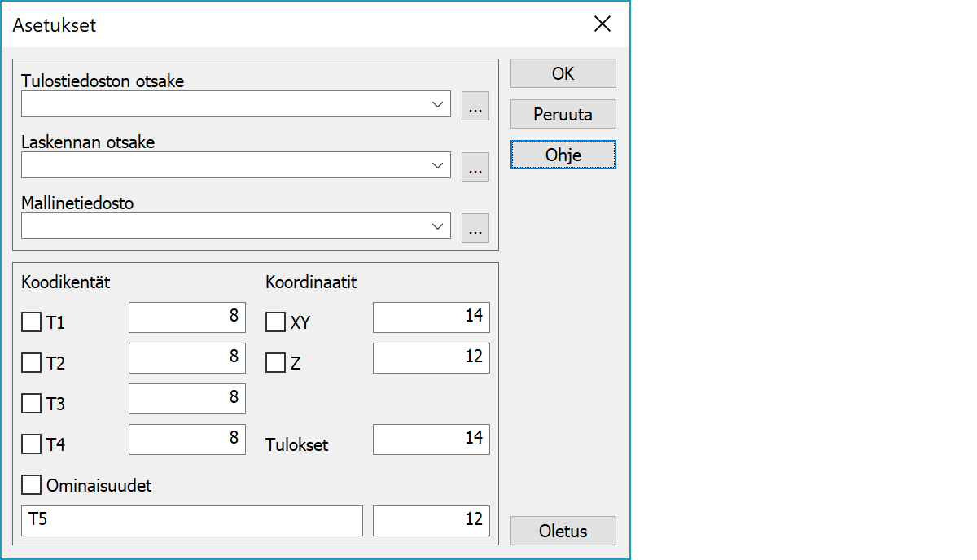Expand the Mallinetiedosto combo box
The width and height of the screenshot is (977, 560).
click(x=438, y=226)
